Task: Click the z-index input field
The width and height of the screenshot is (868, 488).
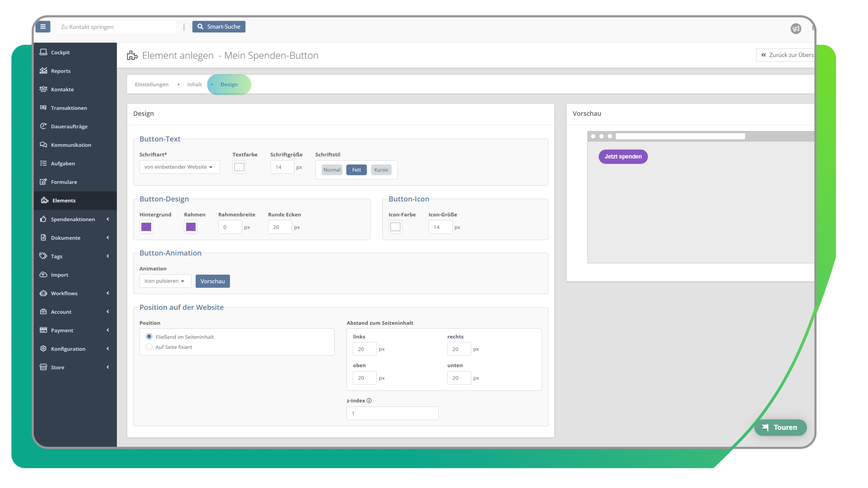Action: point(392,413)
